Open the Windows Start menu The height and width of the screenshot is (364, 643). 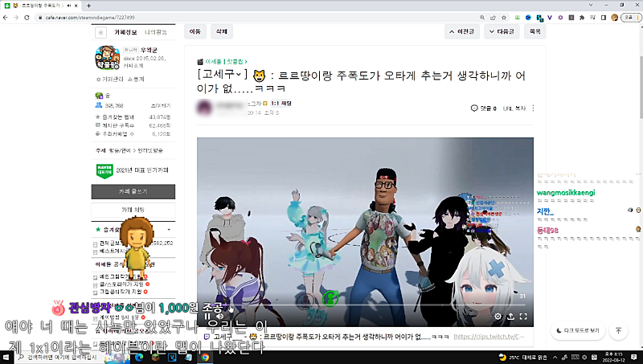point(6,358)
